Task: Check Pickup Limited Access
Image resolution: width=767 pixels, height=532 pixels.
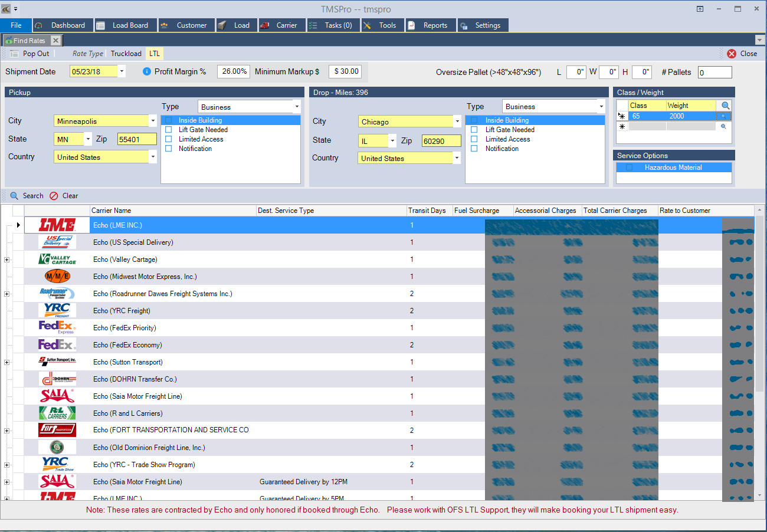Action: point(169,139)
